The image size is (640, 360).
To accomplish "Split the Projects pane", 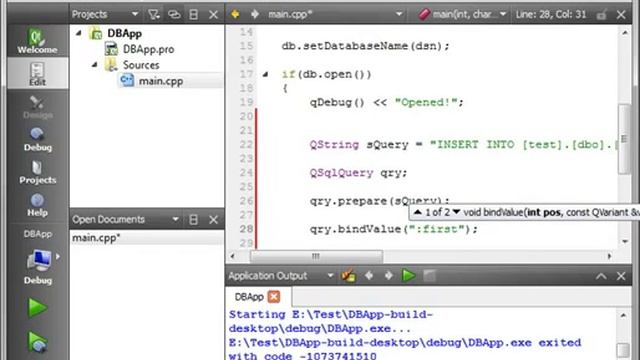I will [193, 15].
